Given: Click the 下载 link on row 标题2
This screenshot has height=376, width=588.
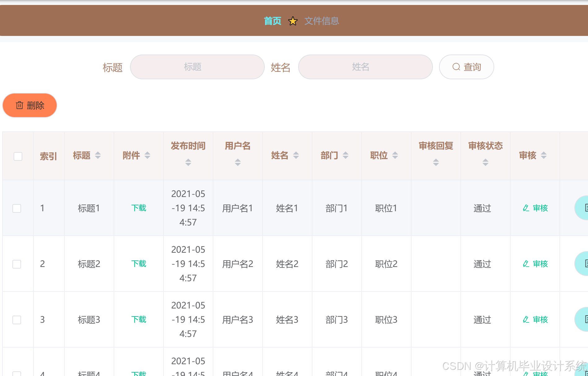Looking at the screenshot, I should (138, 264).
